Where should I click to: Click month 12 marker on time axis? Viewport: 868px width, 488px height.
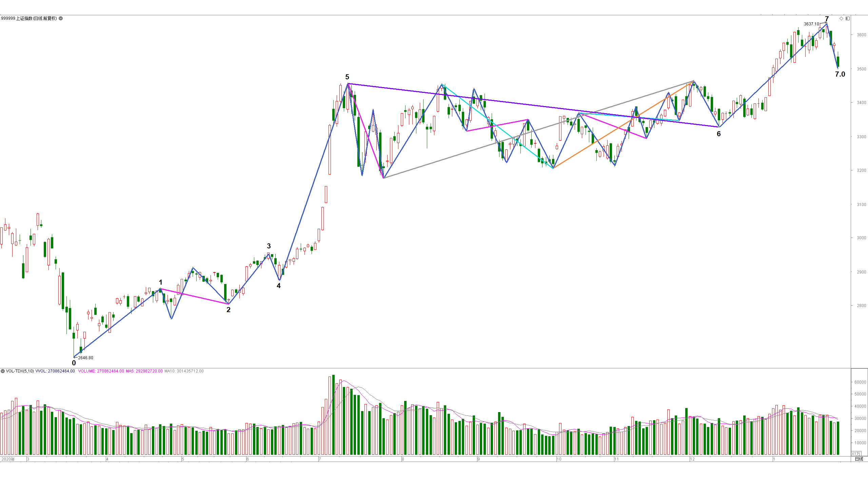tap(692, 459)
